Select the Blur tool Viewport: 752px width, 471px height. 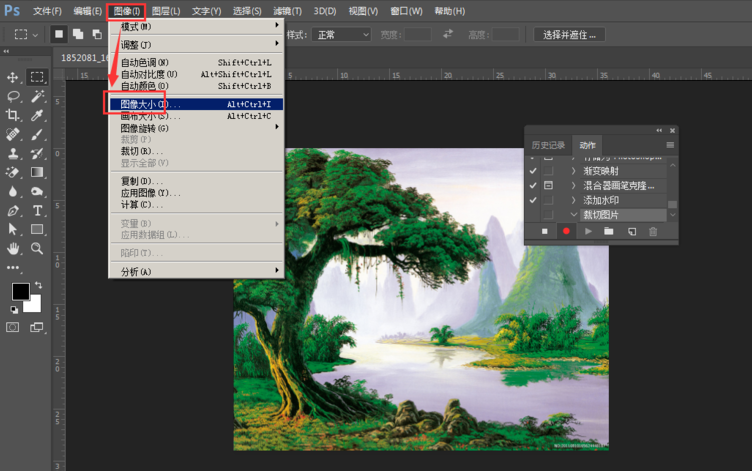[13, 191]
